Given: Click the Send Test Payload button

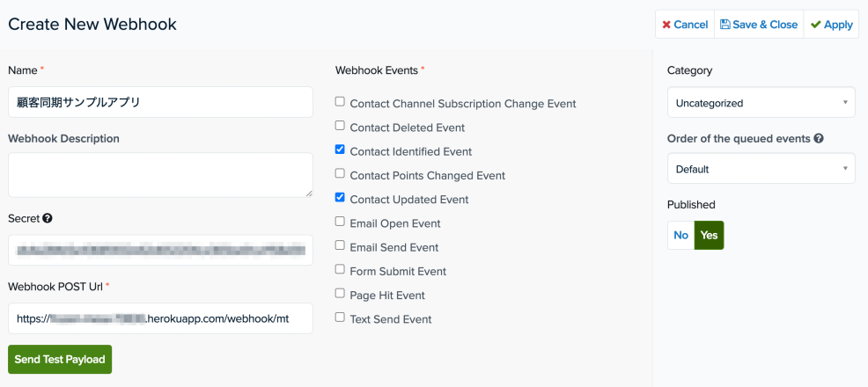Looking at the screenshot, I should click(60, 360).
